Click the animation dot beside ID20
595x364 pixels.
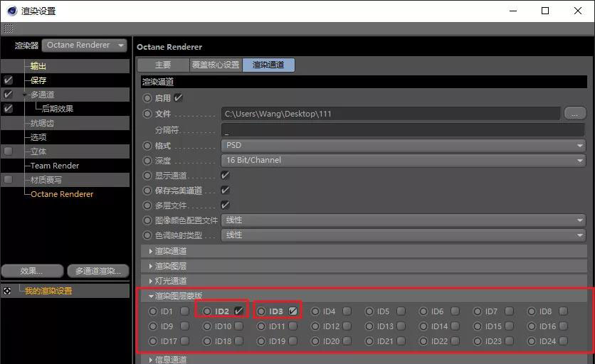click(x=315, y=341)
